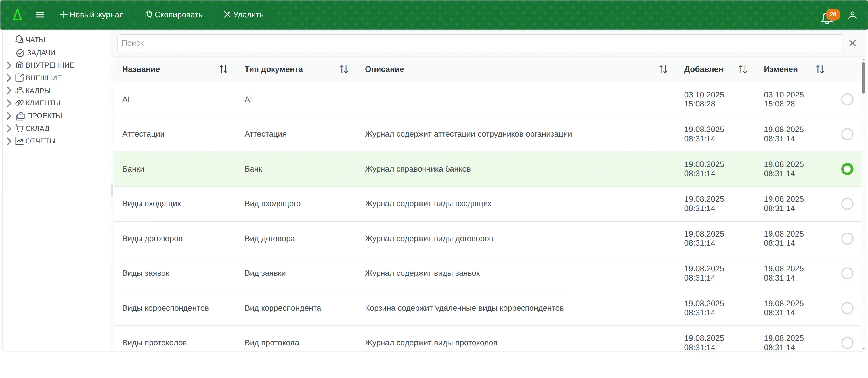Sort by Название column arrows

pyautogui.click(x=223, y=69)
